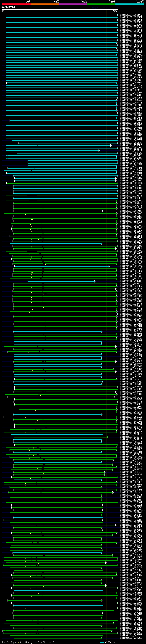Image resolution: width=146 pixels, height=644 pixels.
Task: Click the orange ~40% identity legend bar
Action: coord(45,4)
